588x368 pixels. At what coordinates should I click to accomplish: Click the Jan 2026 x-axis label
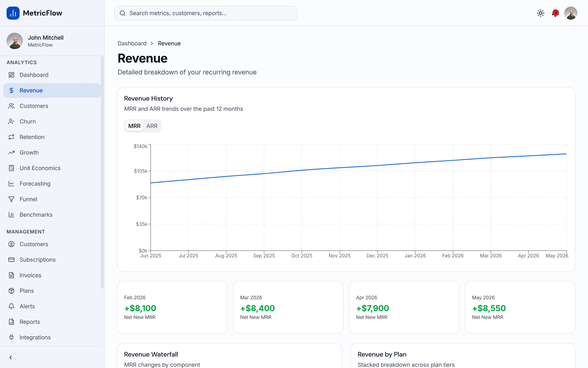(415, 256)
